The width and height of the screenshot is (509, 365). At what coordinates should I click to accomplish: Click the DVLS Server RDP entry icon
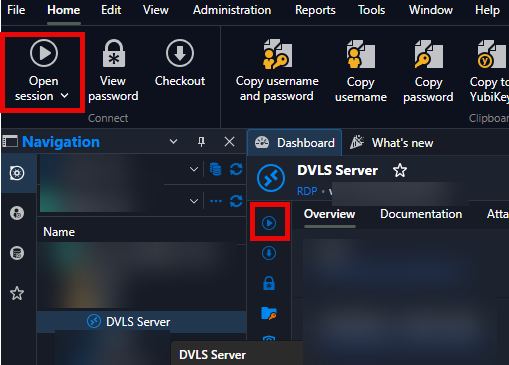(x=271, y=178)
